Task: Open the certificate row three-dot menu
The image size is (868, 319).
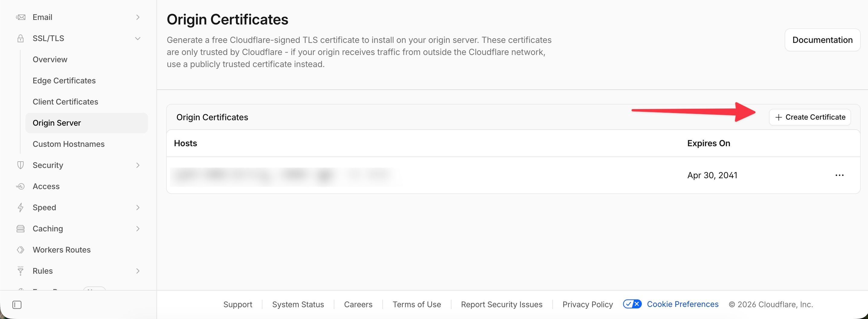Action: [x=839, y=175]
